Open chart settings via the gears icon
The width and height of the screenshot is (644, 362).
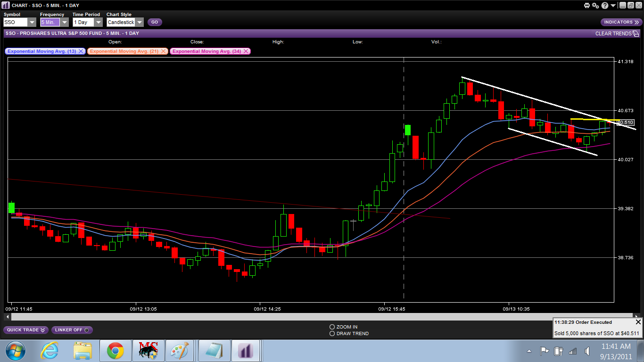pyautogui.click(x=595, y=6)
